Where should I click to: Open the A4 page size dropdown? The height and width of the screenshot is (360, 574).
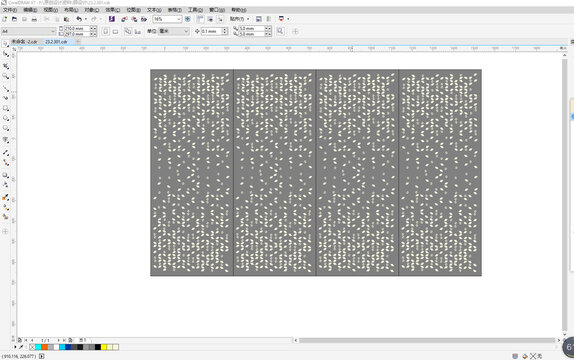click(x=29, y=31)
